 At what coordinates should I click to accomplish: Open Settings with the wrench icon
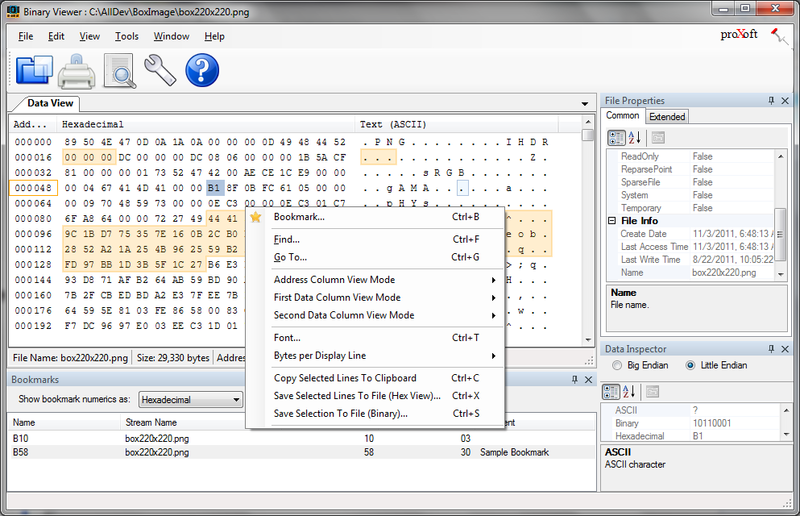pos(160,70)
